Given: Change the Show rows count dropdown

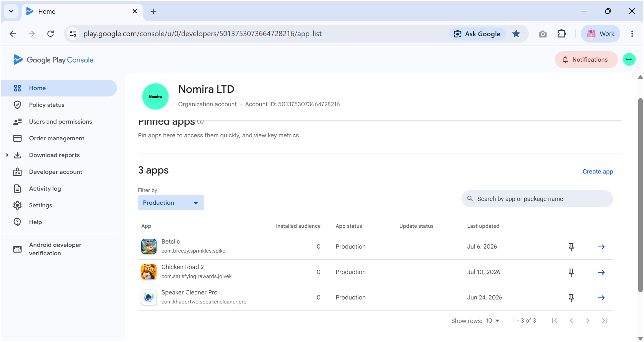Looking at the screenshot, I should pos(493,321).
